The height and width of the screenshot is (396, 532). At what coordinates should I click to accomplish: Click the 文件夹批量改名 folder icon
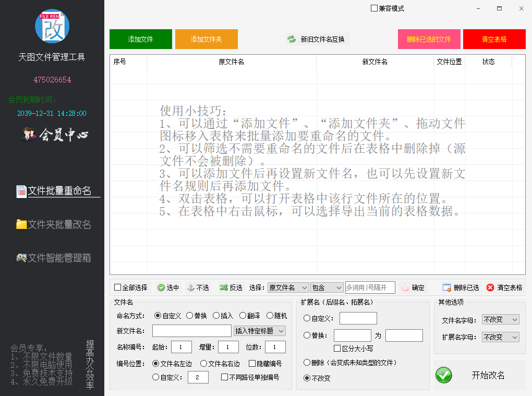21,224
